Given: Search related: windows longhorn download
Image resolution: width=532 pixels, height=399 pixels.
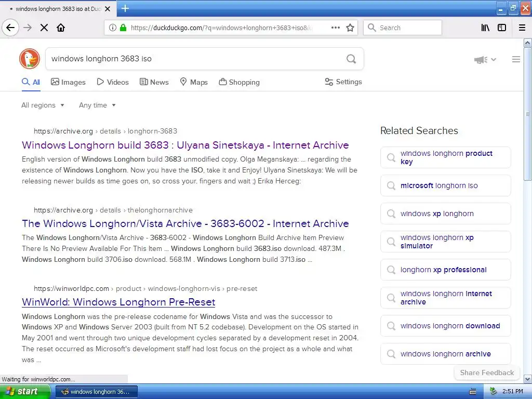Looking at the screenshot, I should pos(445,326).
